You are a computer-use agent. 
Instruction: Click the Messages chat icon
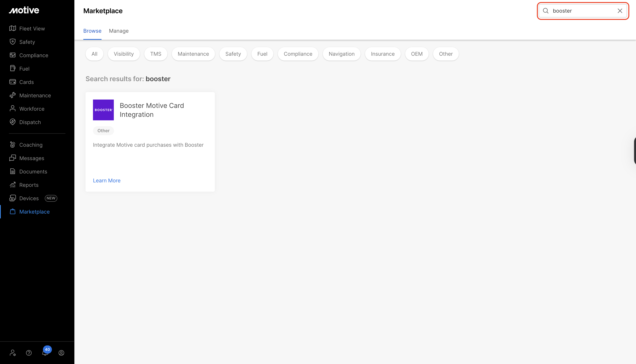tap(12, 158)
